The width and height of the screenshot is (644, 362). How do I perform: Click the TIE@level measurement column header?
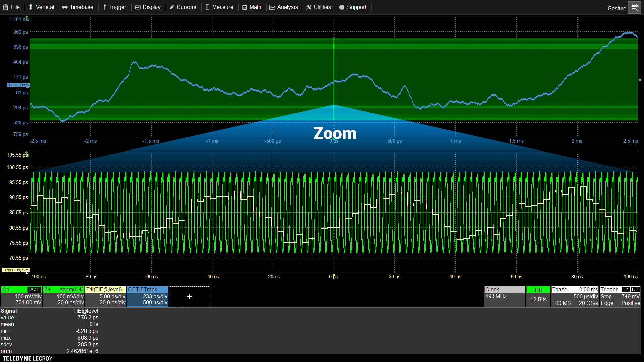click(x=86, y=311)
